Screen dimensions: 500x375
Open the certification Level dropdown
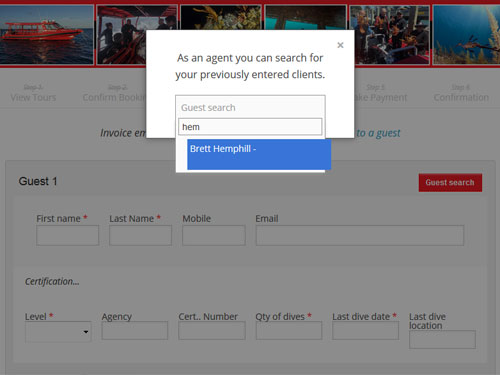pos(58,332)
